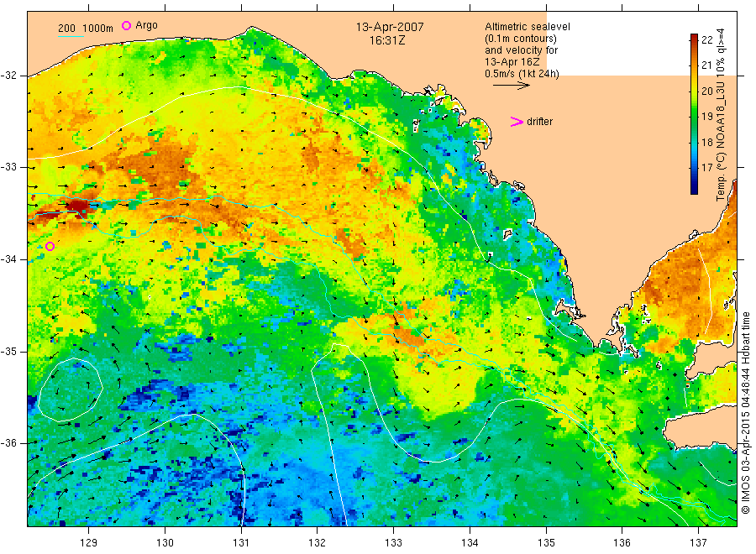Screen dimensions: 756x554
Task: Click the longitude label 134
Action: pyautogui.click(x=470, y=543)
